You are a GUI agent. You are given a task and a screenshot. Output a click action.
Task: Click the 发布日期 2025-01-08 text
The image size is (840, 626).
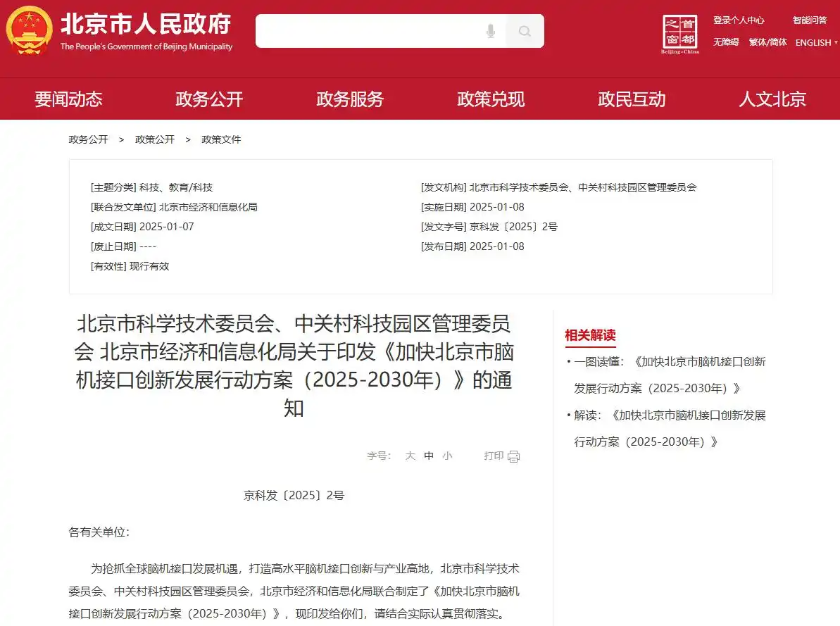(472, 246)
